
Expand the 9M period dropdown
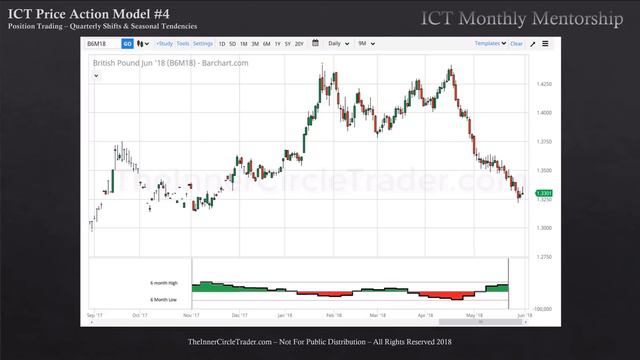[366, 43]
